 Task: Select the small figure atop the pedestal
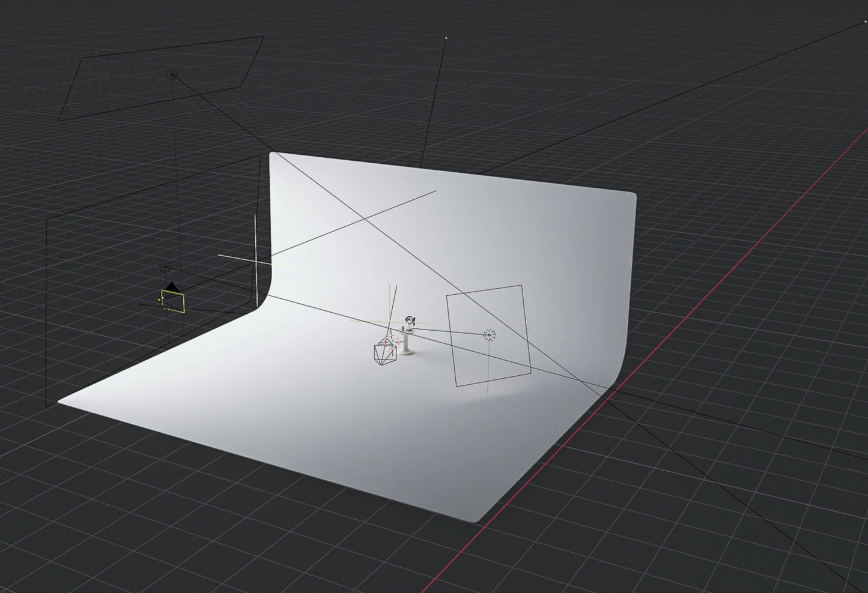(410, 322)
